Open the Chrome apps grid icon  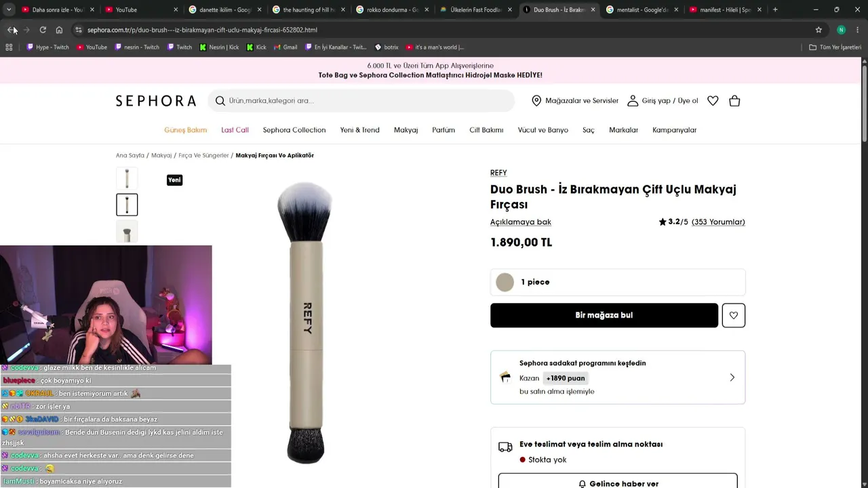[x=9, y=47]
